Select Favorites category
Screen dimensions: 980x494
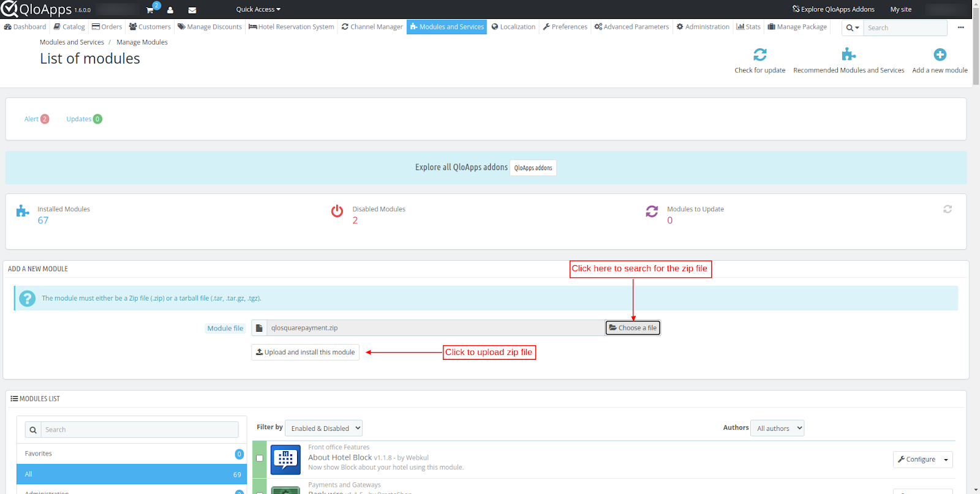(132, 454)
